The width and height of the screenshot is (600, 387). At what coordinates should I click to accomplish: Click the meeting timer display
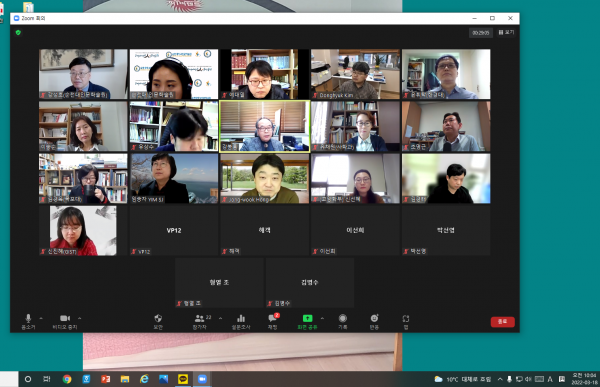(x=481, y=33)
